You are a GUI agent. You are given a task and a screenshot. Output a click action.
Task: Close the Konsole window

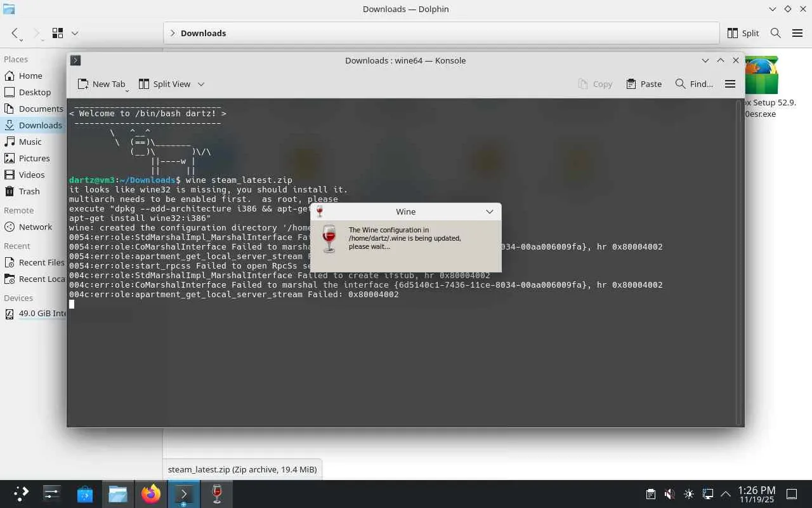(736, 60)
